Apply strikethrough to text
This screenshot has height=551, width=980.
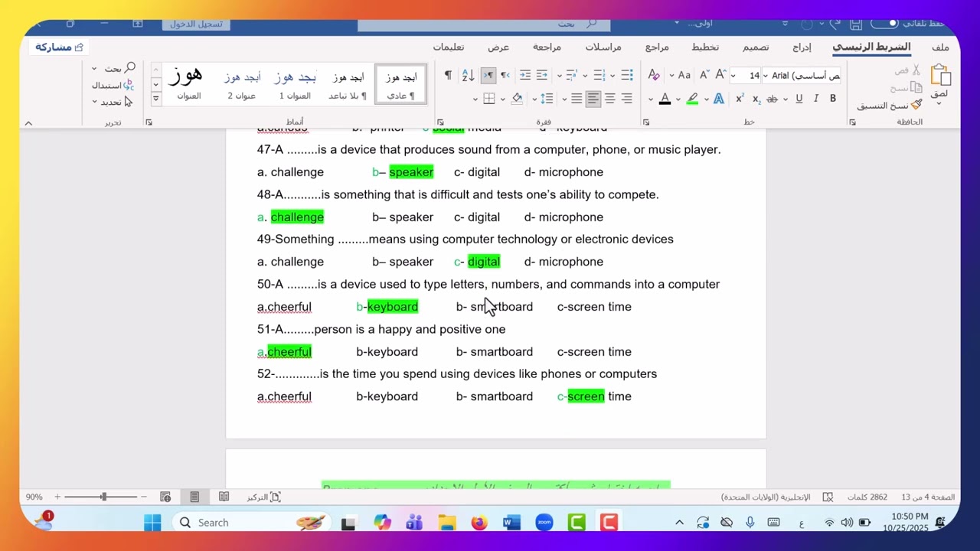click(772, 99)
